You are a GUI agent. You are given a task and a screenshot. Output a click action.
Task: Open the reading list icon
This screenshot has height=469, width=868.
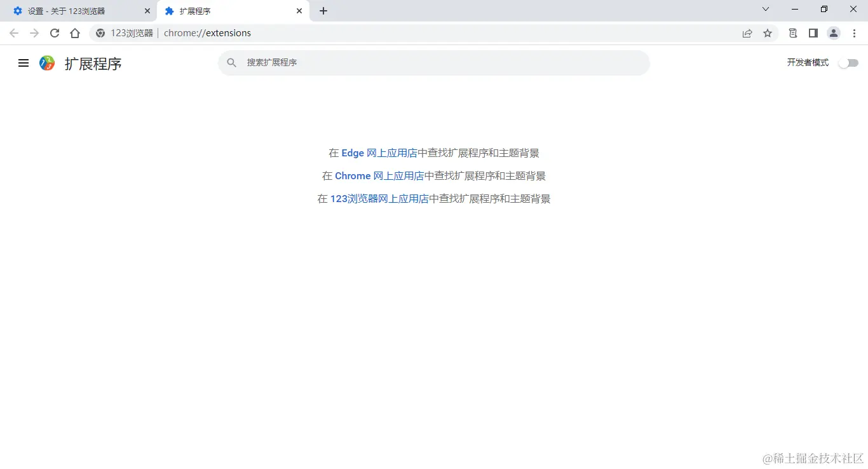click(x=793, y=33)
